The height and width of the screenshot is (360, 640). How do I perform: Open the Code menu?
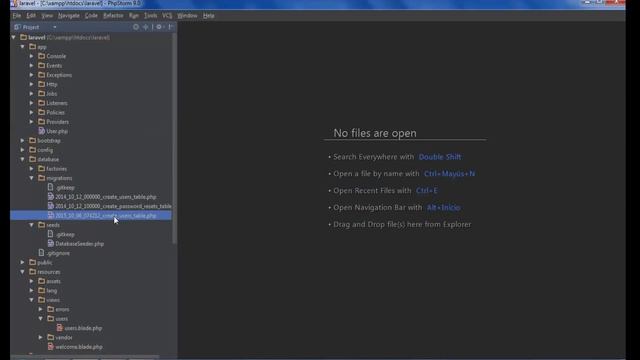[91, 16]
